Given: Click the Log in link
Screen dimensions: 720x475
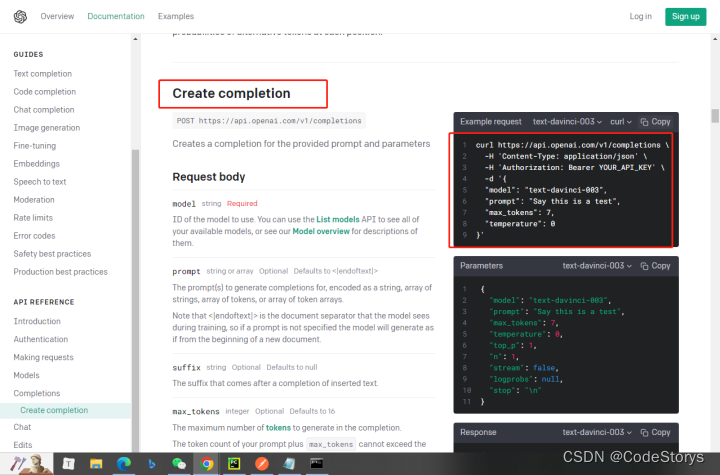Looking at the screenshot, I should [x=641, y=17].
